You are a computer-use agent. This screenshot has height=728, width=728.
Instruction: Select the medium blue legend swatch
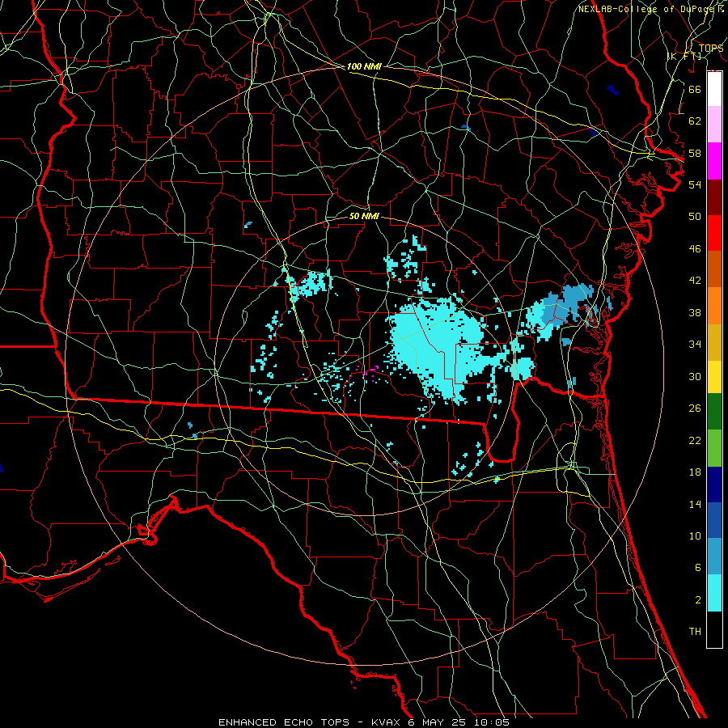(x=714, y=520)
